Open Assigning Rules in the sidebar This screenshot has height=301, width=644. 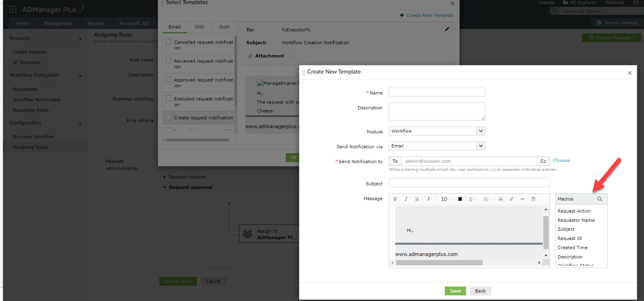coord(30,147)
